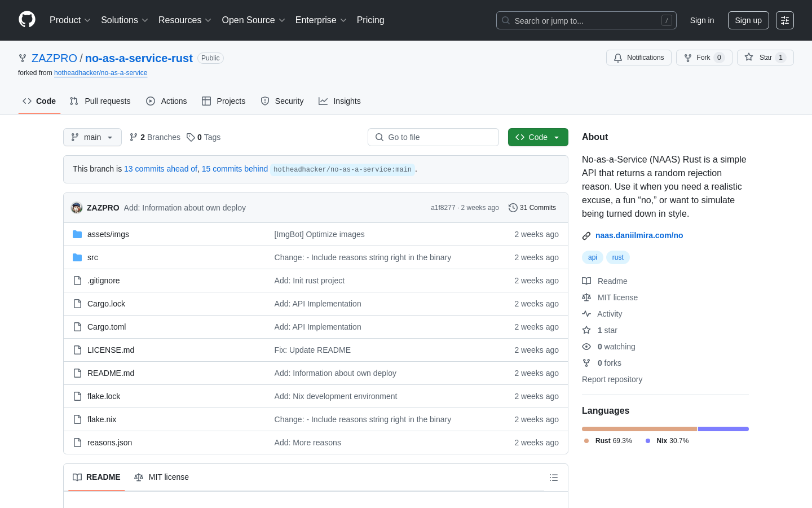Open the README outline list icon
Screen dimensions: 812x508
pyautogui.click(x=554, y=478)
